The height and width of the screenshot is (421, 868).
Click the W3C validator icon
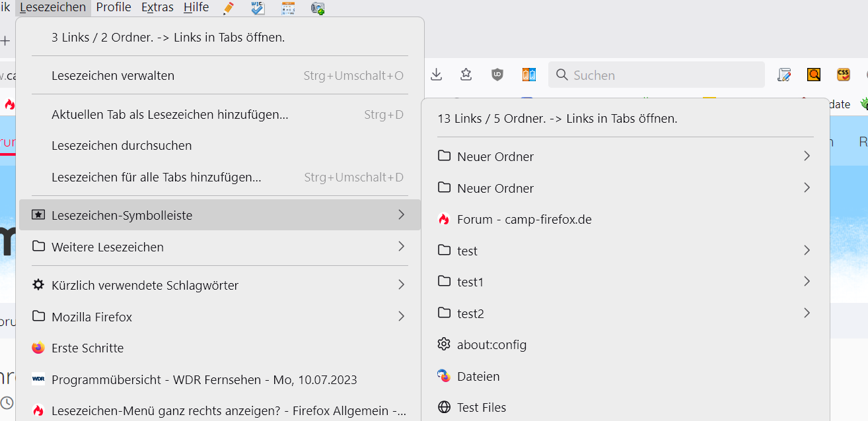[258, 8]
